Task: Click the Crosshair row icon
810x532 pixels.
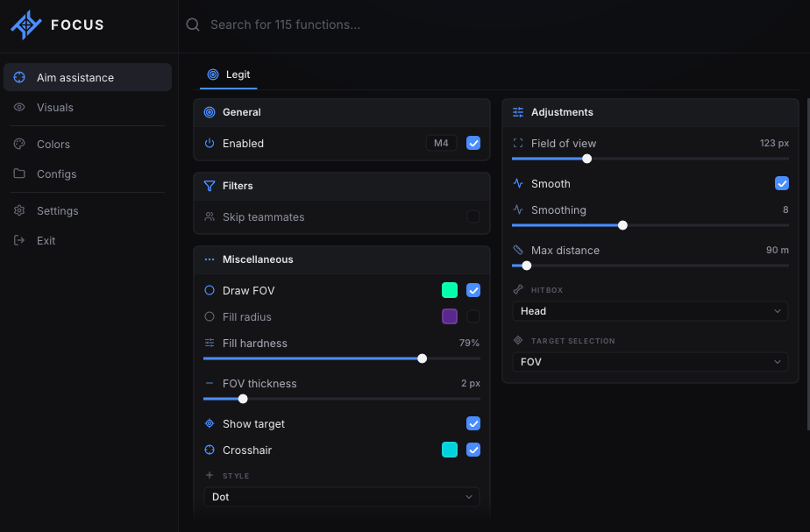Action: pyautogui.click(x=210, y=450)
